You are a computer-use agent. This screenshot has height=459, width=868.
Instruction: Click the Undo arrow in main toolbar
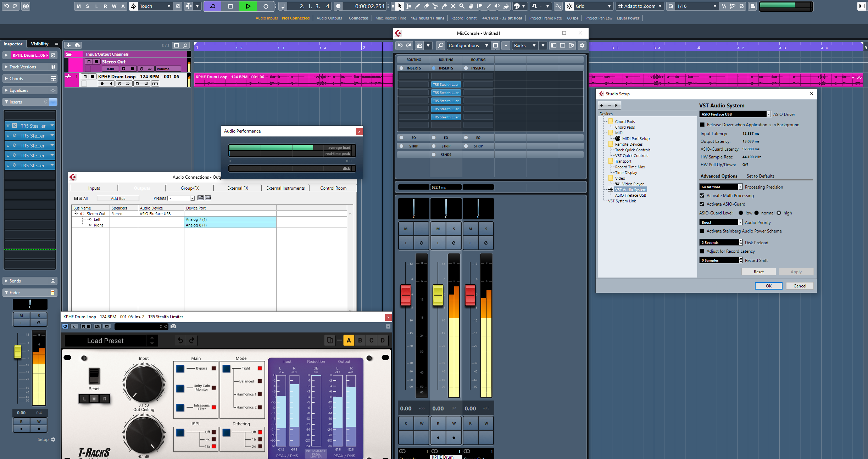pos(6,6)
